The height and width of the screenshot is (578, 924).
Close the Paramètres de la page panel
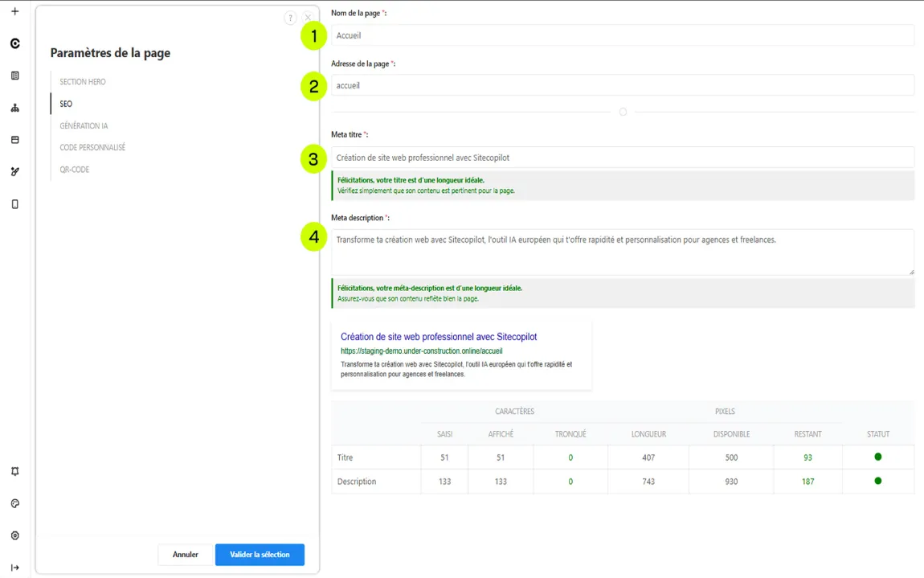(x=308, y=18)
